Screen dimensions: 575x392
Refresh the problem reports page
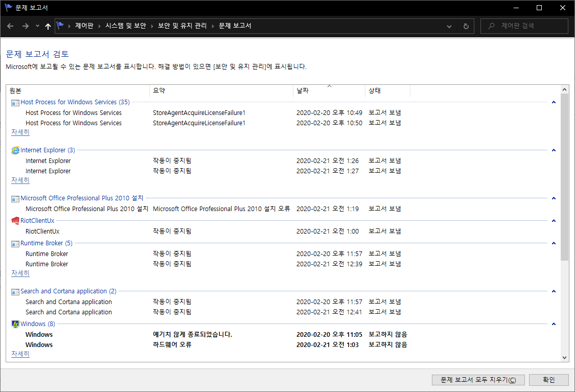pos(466,26)
